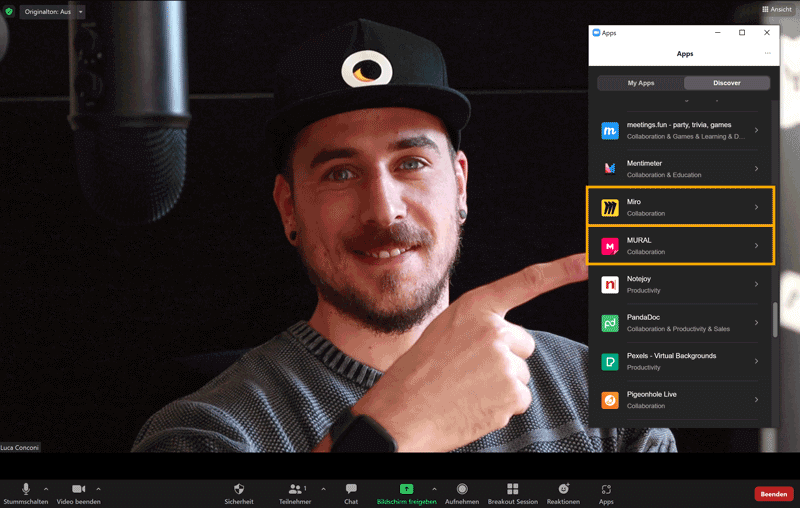This screenshot has height=508, width=800.
Task: Click the Mentimeter app icon
Action: (610, 169)
